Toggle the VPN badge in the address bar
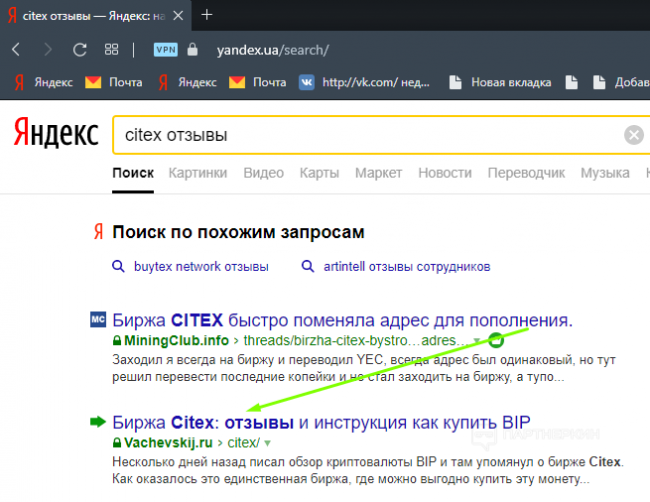Screen dimensions: 650x502 165,50
